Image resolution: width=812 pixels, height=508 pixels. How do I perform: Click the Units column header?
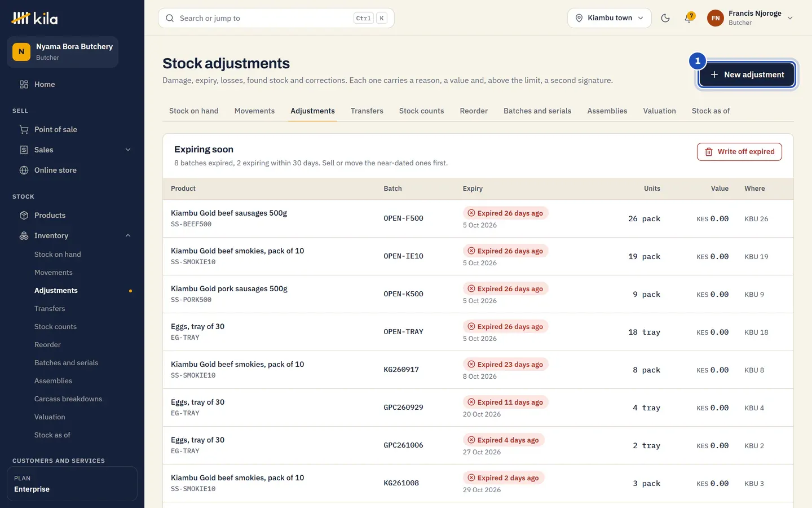pos(652,189)
